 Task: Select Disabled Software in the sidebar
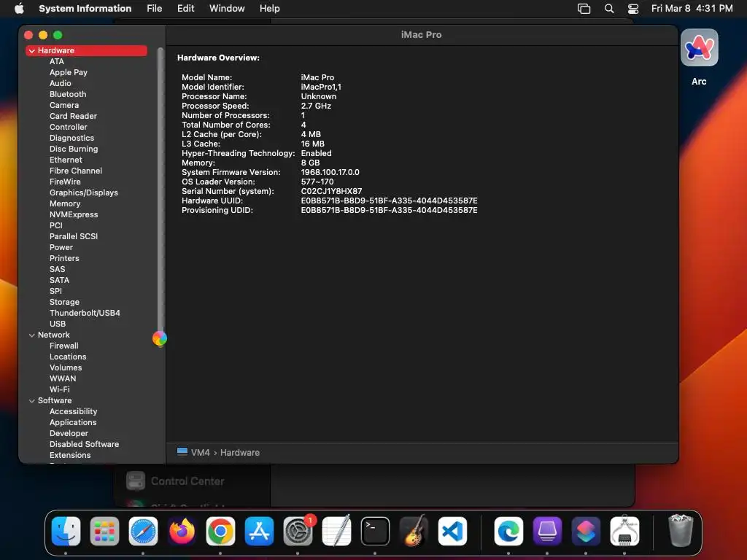pos(84,445)
